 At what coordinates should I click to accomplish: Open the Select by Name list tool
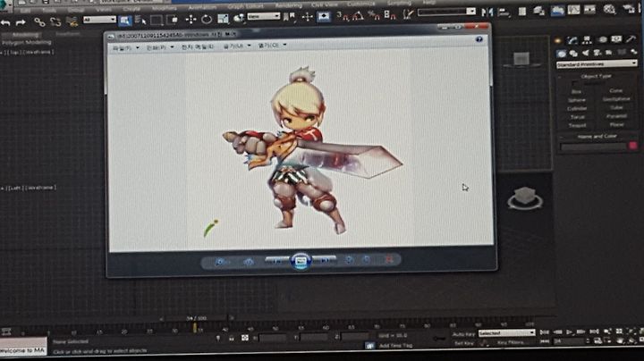[140, 20]
